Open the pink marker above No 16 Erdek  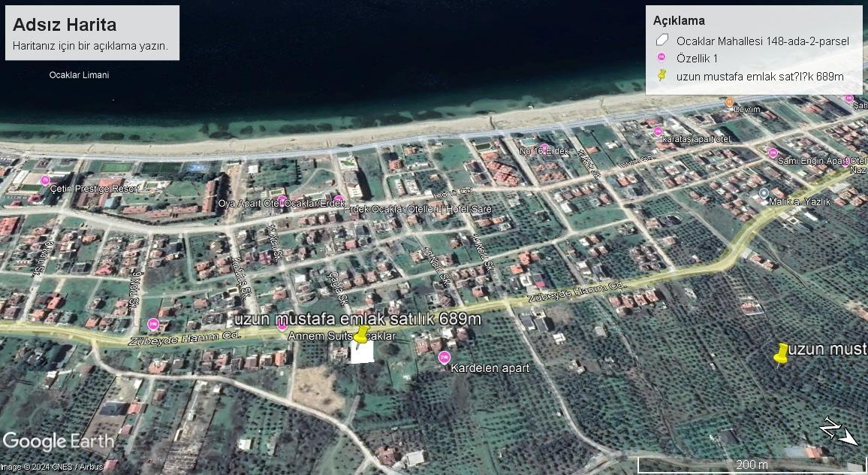544,147
